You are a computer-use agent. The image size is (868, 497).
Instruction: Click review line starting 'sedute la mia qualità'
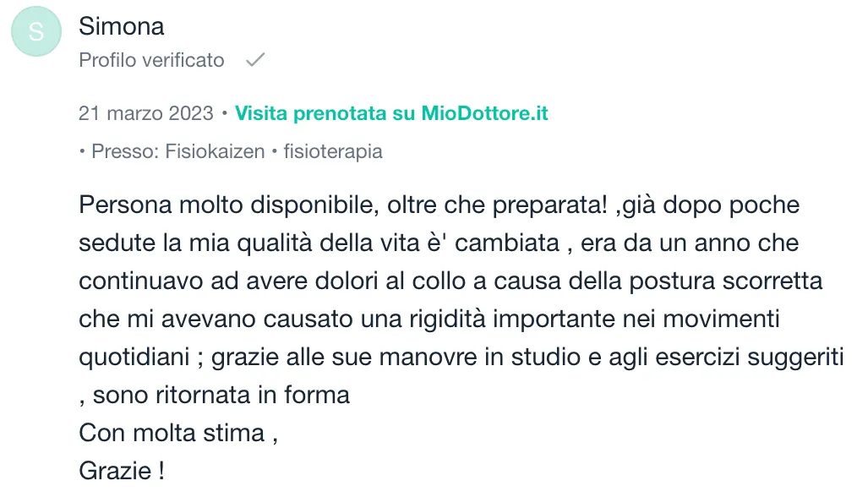[439, 243]
